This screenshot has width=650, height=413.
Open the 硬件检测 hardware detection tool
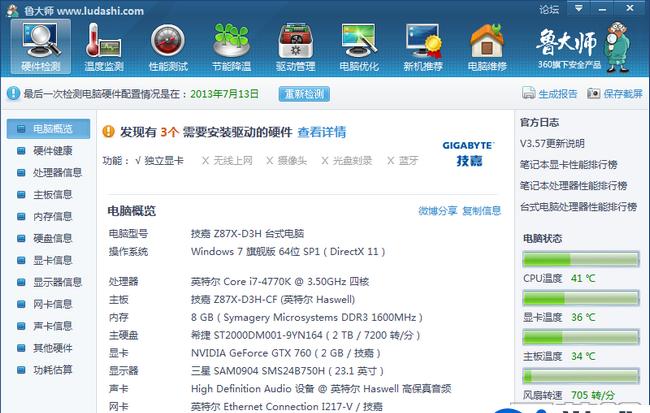point(41,46)
